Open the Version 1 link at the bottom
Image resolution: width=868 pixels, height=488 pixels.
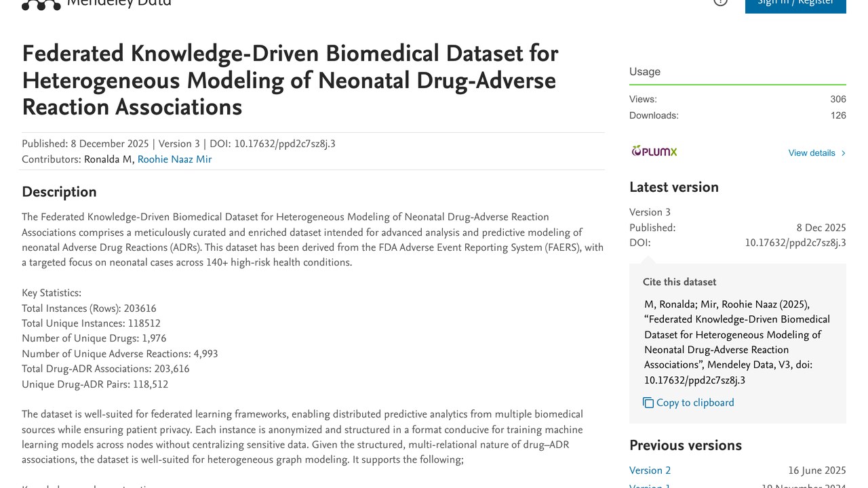pyautogui.click(x=650, y=485)
